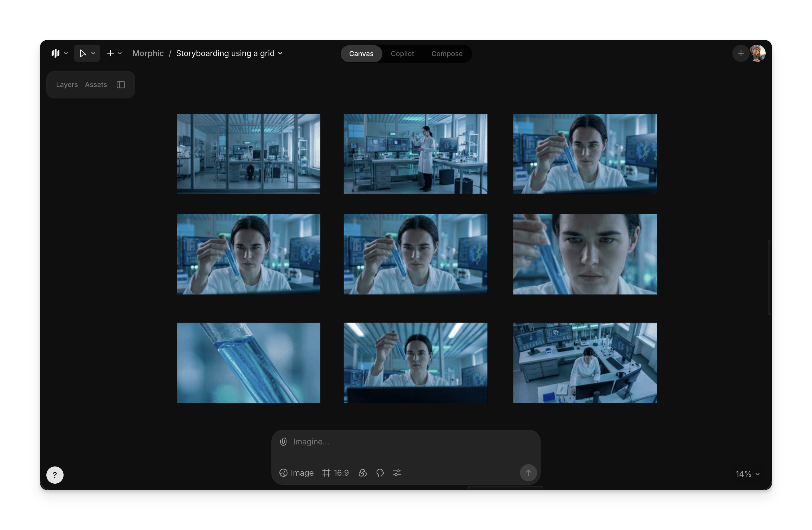Open the 14% zoom level dropdown

click(x=748, y=474)
